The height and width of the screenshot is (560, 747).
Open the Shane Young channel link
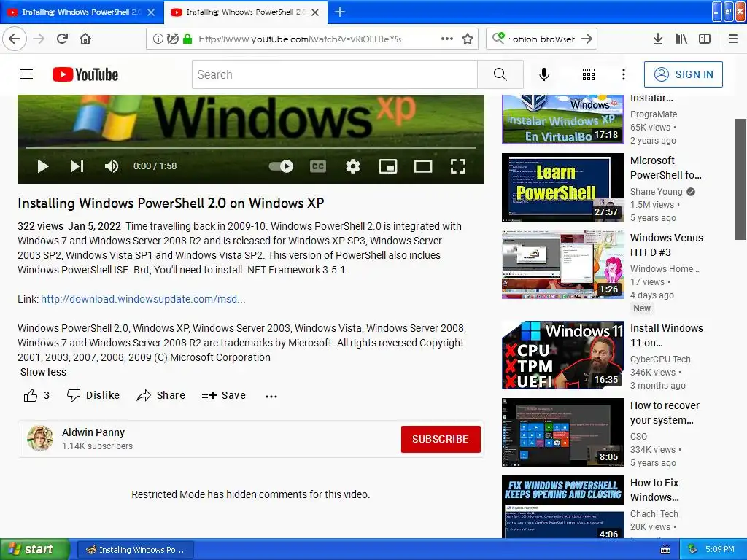pos(656,192)
